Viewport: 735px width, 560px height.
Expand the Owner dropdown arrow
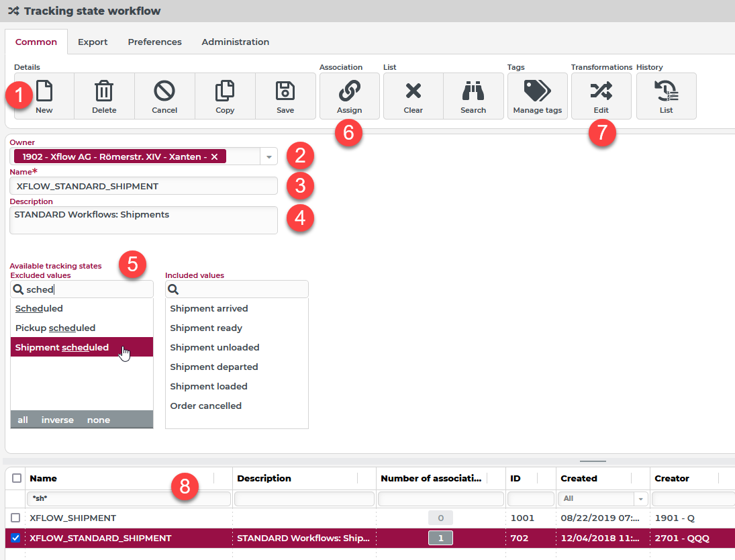[268, 156]
